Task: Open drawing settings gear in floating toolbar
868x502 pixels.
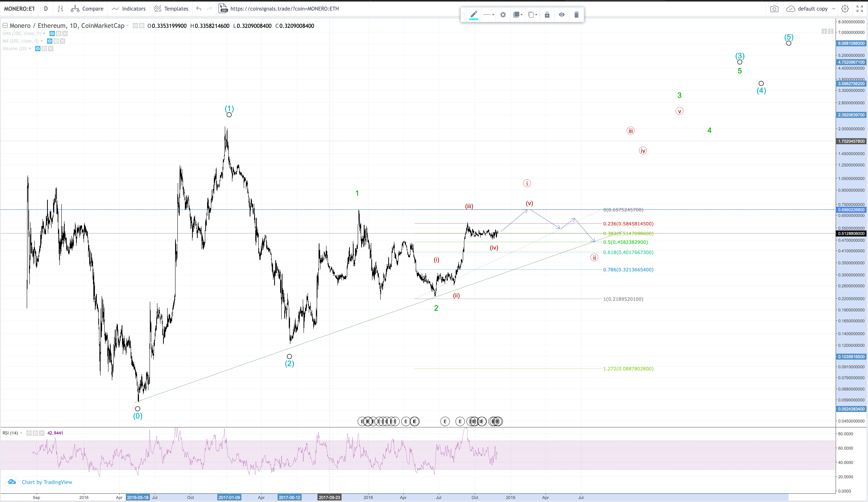Action: [503, 14]
